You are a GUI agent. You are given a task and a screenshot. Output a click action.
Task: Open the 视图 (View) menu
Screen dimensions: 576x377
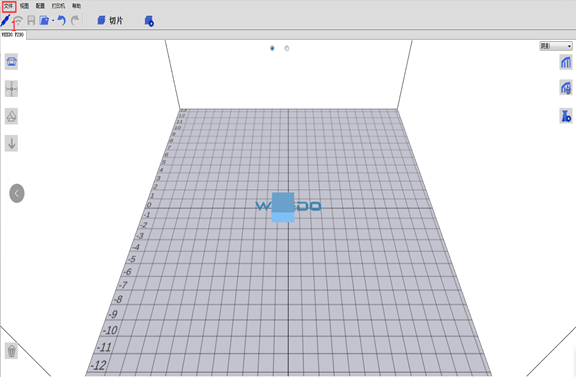tap(24, 6)
